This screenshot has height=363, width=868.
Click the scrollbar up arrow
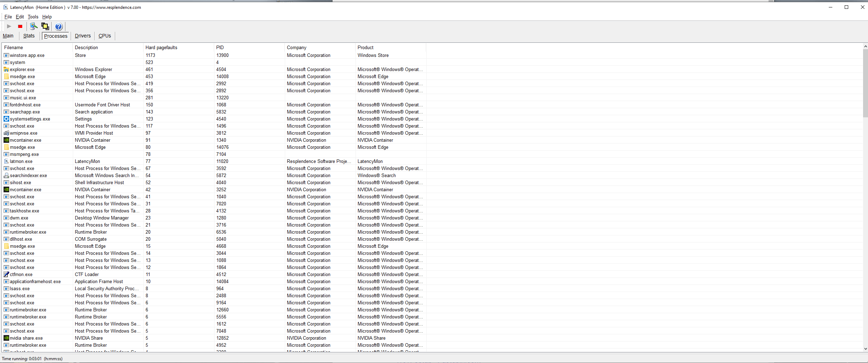pyautogui.click(x=865, y=46)
